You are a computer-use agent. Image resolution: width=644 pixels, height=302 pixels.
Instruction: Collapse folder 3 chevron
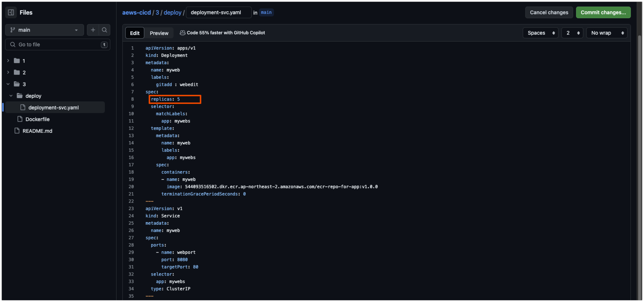(8, 84)
